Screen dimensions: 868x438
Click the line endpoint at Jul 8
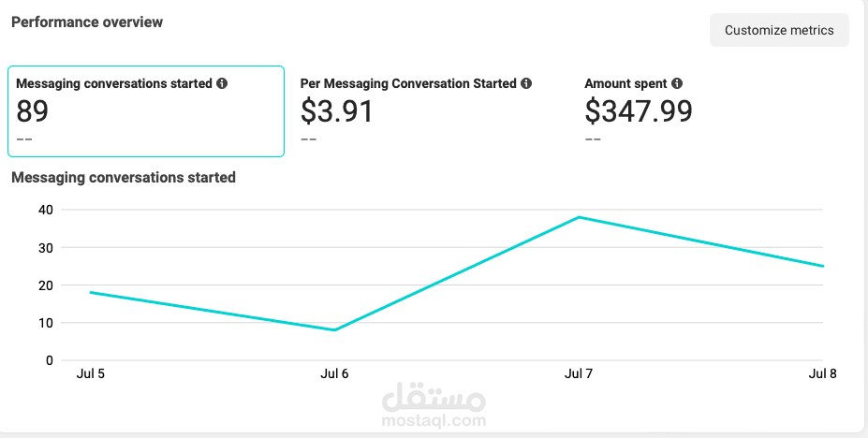coord(823,266)
